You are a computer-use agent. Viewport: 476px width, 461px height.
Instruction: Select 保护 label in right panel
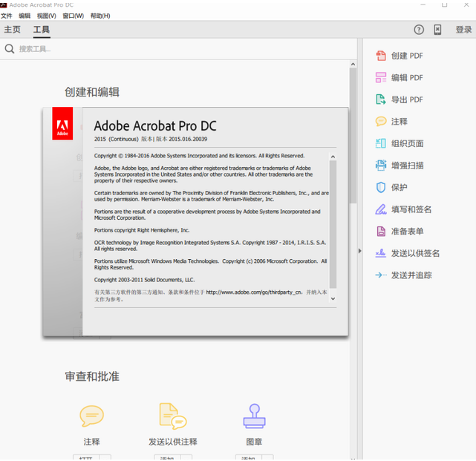400,187
